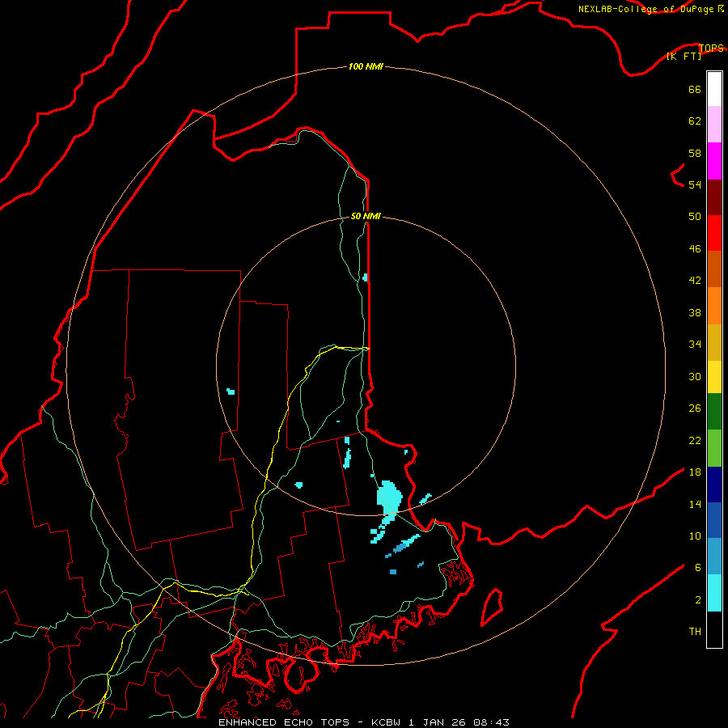
Task: Pick the gold legend swatch
Action: [x=714, y=342]
